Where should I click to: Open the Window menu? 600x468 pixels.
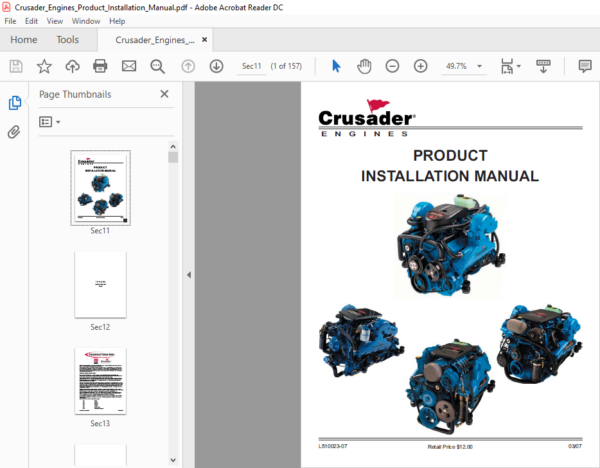[x=86, y=21]
